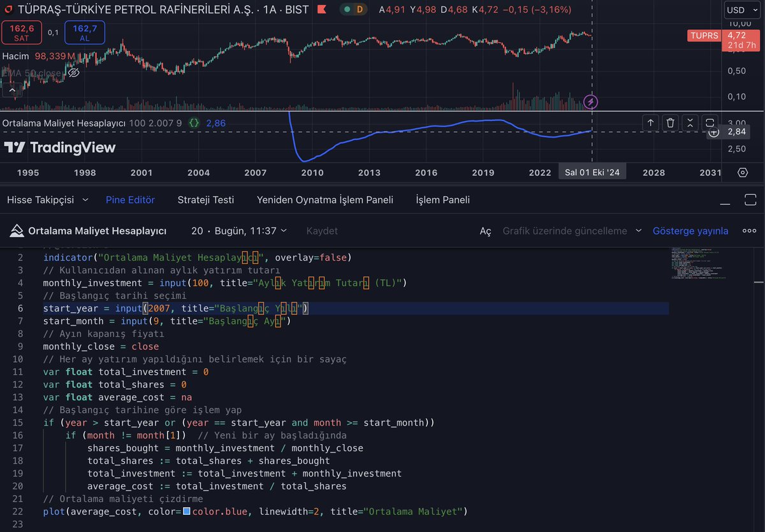
Task: Click the TradingView logo
Action: tap(60, 148)
